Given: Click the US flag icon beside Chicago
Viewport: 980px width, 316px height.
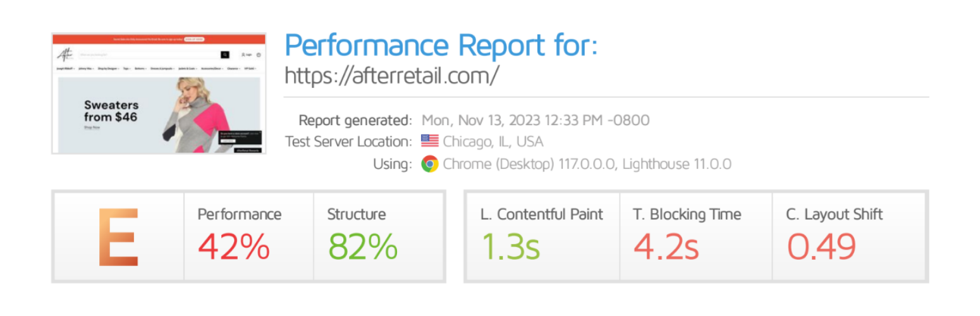Looking at the screenshot, I should (x=429, y=141).
